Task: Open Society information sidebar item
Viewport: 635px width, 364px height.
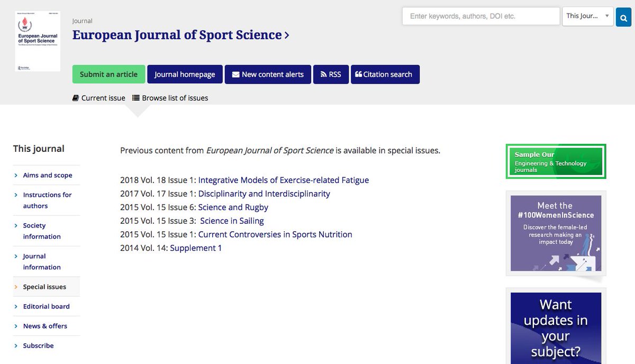Action: click(x=42, y=231)
